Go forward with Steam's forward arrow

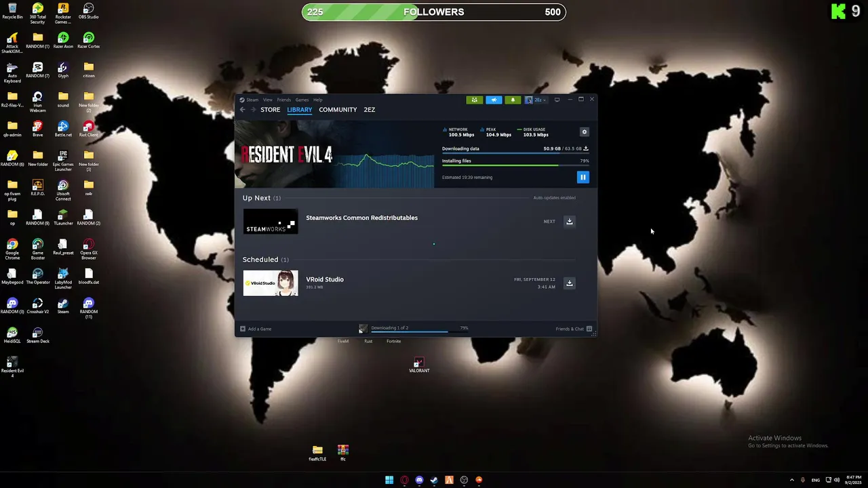254,110
